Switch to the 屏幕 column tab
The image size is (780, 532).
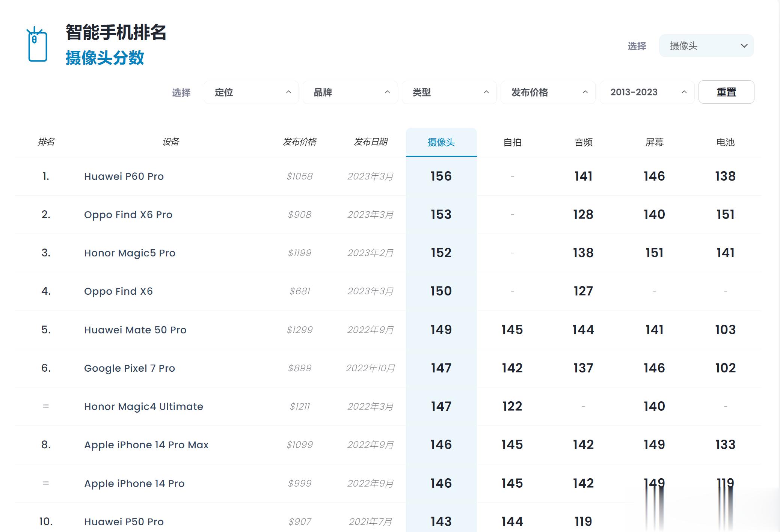pos(654,142)
